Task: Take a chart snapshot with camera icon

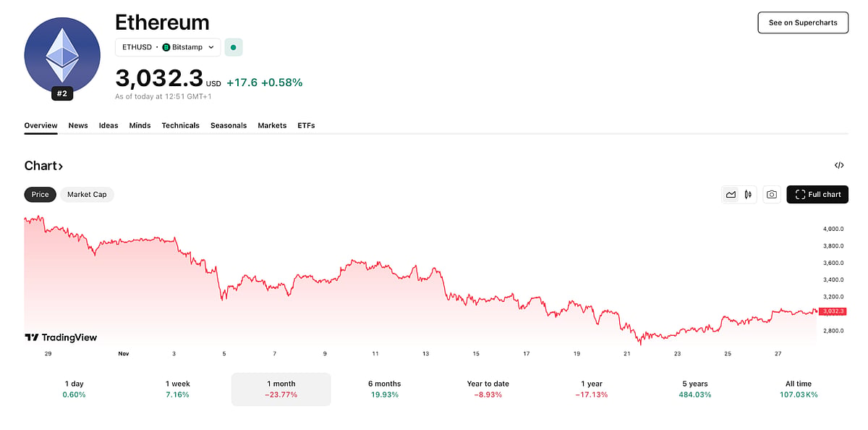Action: coord(772,194)
